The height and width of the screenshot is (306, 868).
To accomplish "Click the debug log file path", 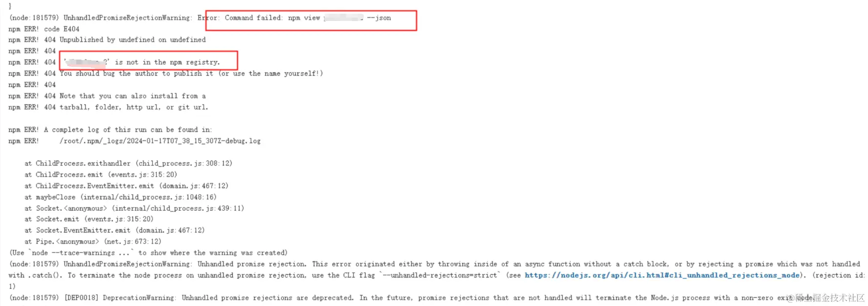I will coord(160,141).
